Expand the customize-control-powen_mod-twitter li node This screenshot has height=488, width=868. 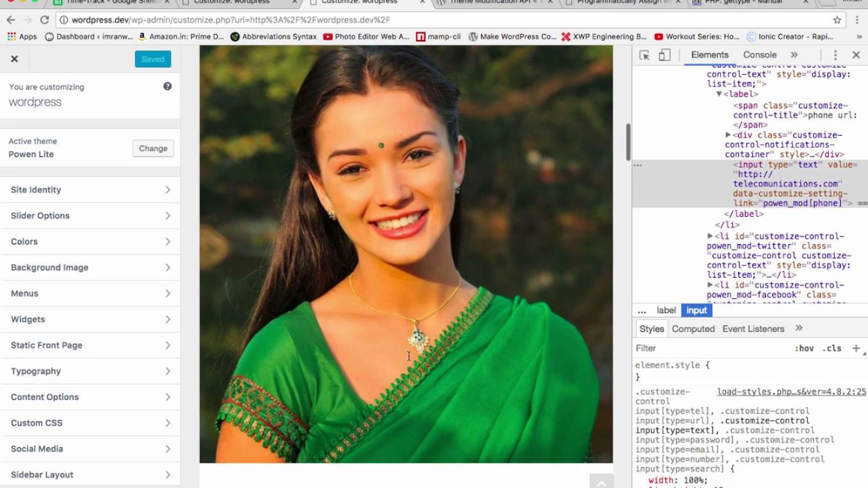[710, 236]
